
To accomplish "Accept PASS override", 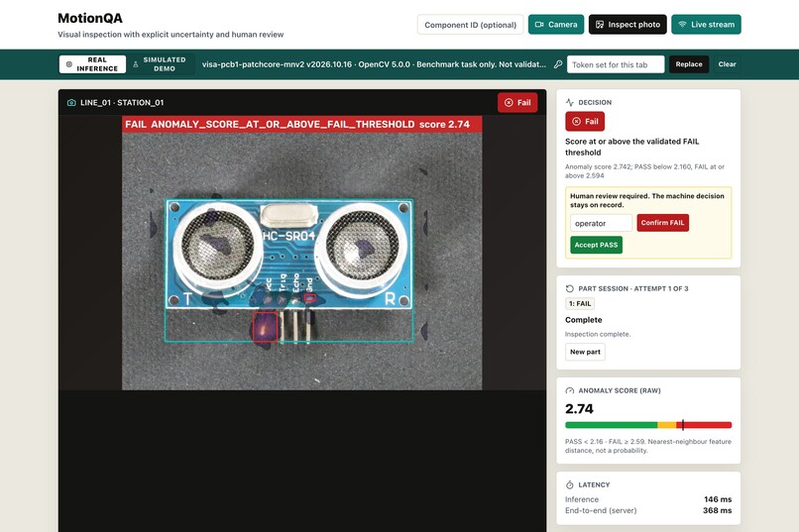I will (x=596, y=245).
